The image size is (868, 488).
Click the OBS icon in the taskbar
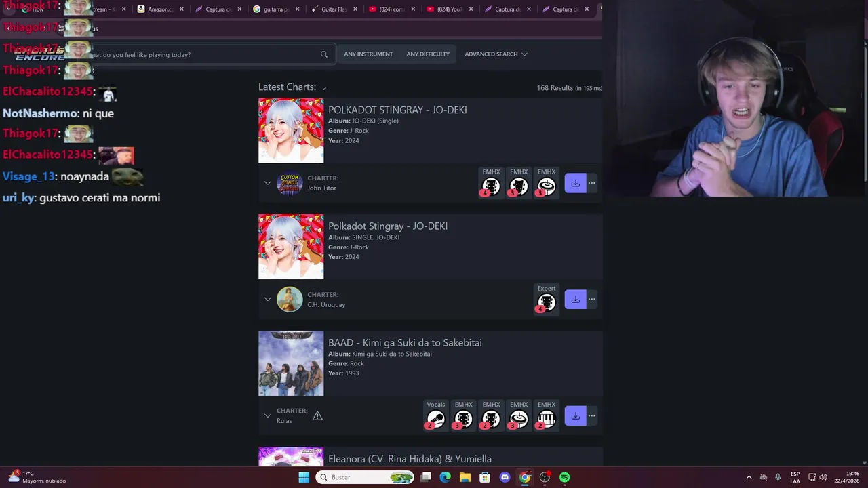tap(545, 477)
